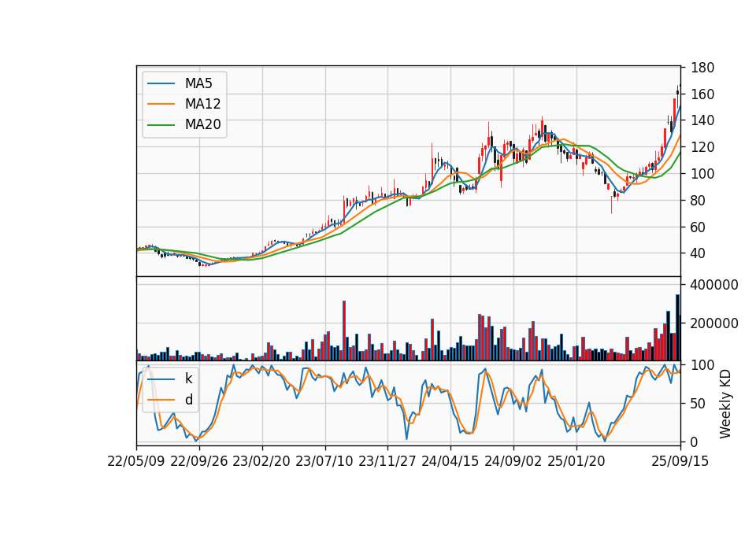The image size is (756, 543).
Task: Click the 200000 volume axis label
Action: point(714,323)
